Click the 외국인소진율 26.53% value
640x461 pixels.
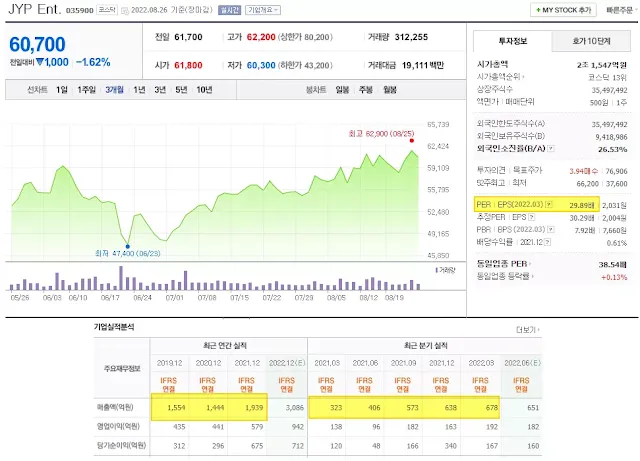tap(612, 149)
